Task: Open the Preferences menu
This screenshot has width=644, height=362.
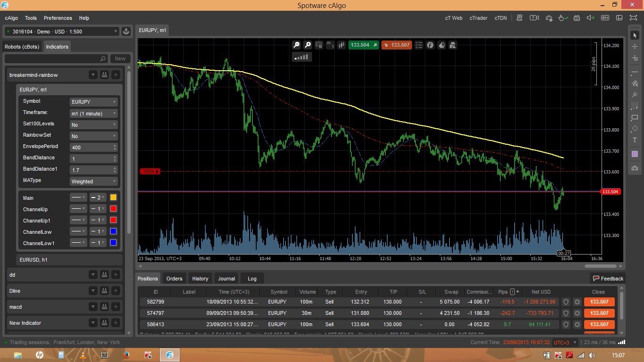Action: click(x=58, y=18)
